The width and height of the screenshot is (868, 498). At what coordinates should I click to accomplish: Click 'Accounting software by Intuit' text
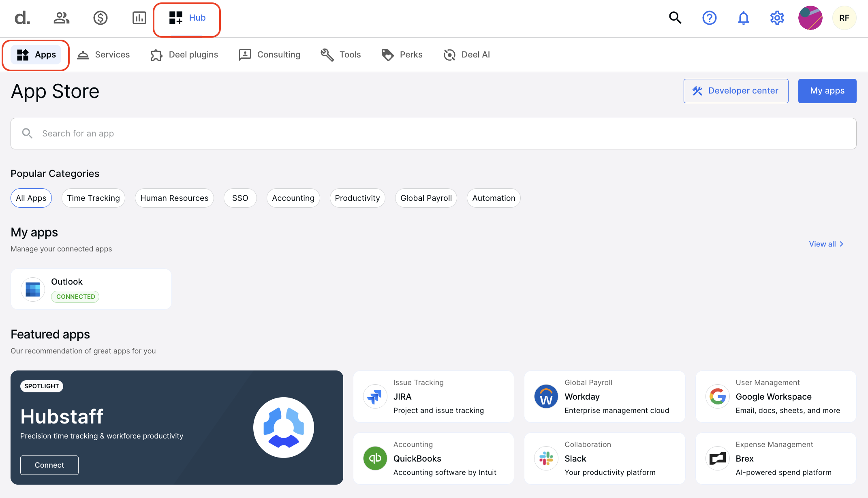445,472
